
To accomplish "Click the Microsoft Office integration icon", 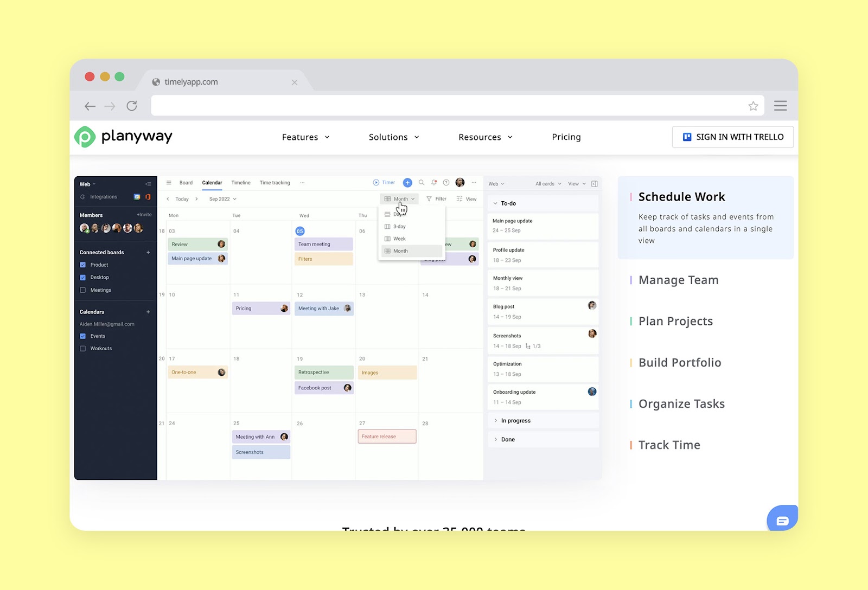I will coord(148,197).
